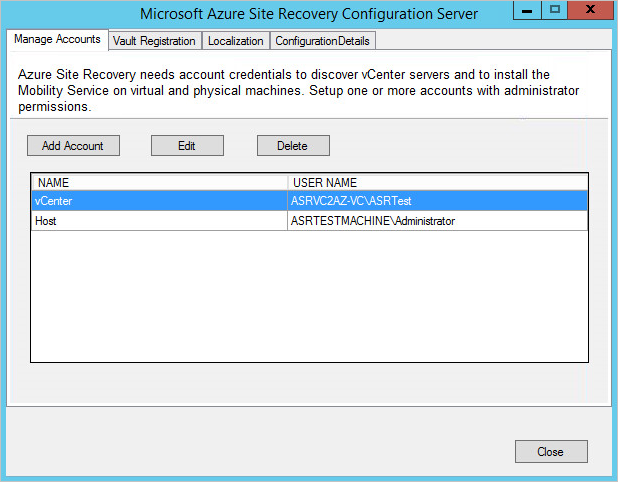Click the Edit button
The width and height of the screenshot is (618, 482).
(x=187, y=146)
